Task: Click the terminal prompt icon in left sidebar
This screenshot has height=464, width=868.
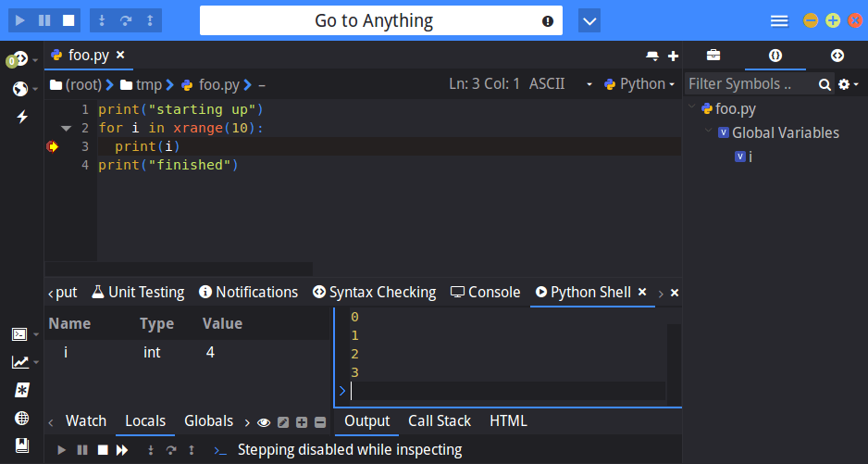Action: coord(20,334)
